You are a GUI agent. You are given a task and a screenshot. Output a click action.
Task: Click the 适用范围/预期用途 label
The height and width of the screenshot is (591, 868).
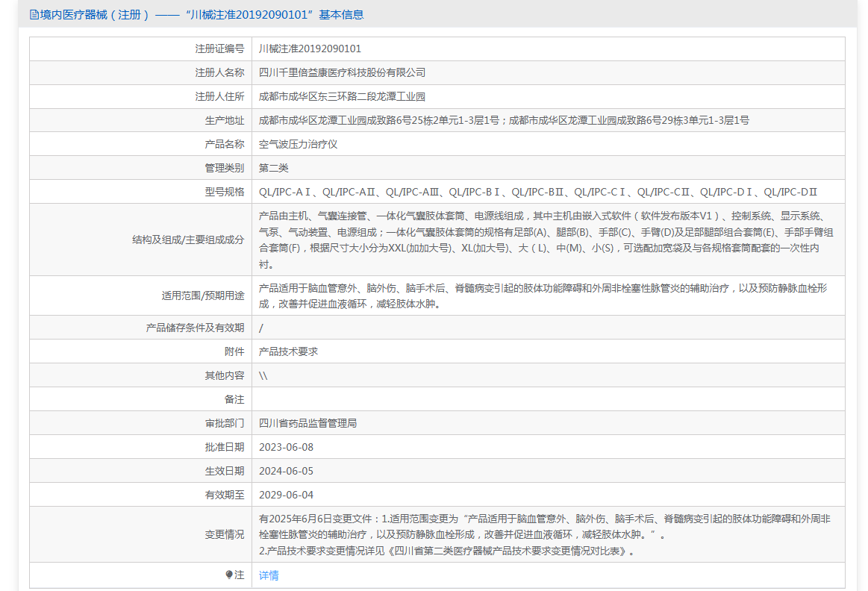202,295
